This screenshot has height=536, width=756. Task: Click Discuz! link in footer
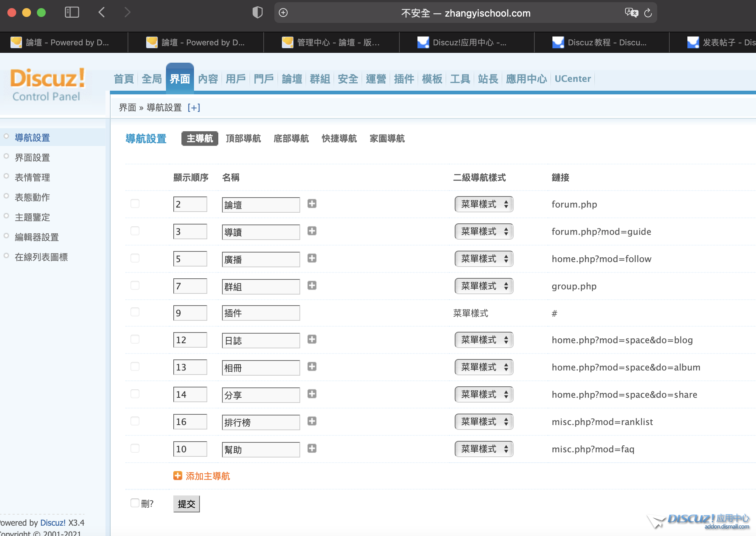click(x=53, y=523)
